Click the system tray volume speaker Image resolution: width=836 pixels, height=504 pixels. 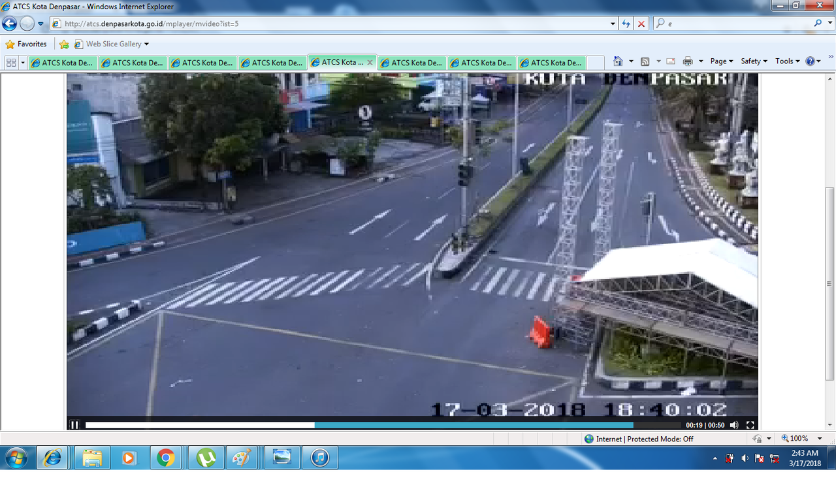tap(745, 458)
